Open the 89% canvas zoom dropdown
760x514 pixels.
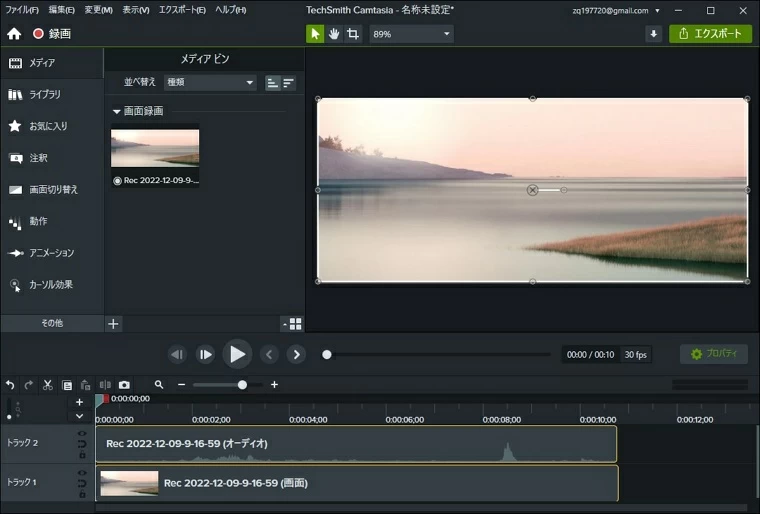[x=411, y=34]
